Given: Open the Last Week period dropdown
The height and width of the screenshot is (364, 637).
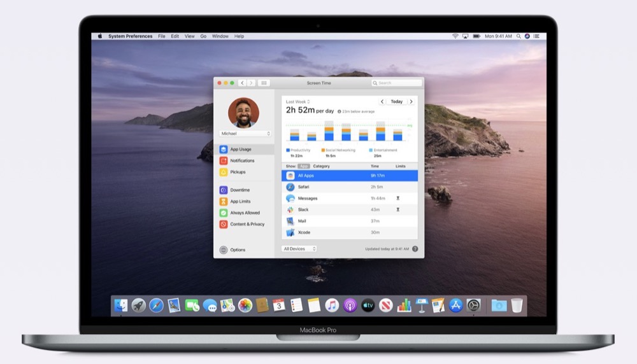Looking at the screenshot, I should (x=297, y=102).
